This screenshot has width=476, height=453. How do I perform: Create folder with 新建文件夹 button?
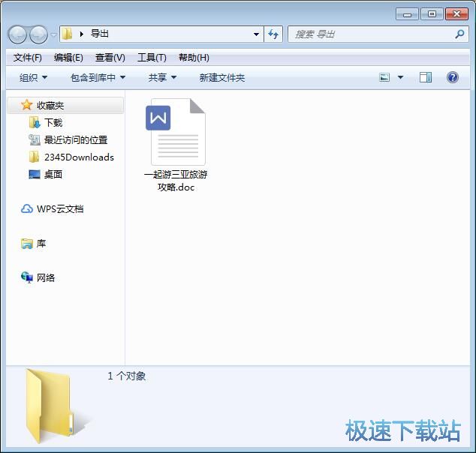coord(222,77)
